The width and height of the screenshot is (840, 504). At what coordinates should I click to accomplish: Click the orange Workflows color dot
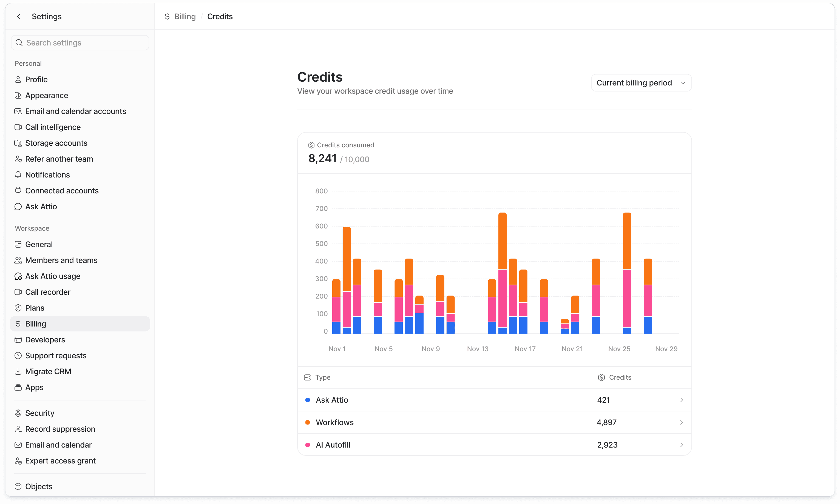[308, 422]
